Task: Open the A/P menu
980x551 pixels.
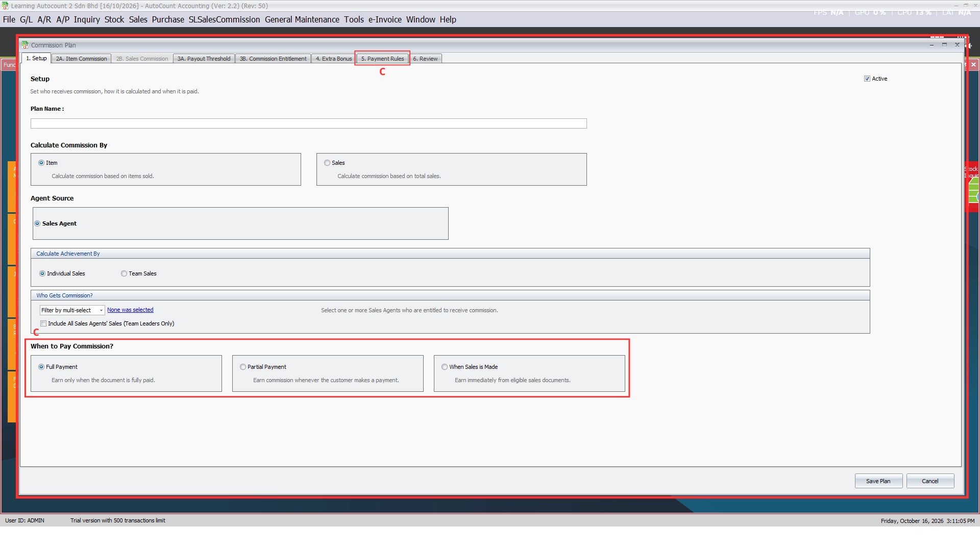Action: pos(63,19)
